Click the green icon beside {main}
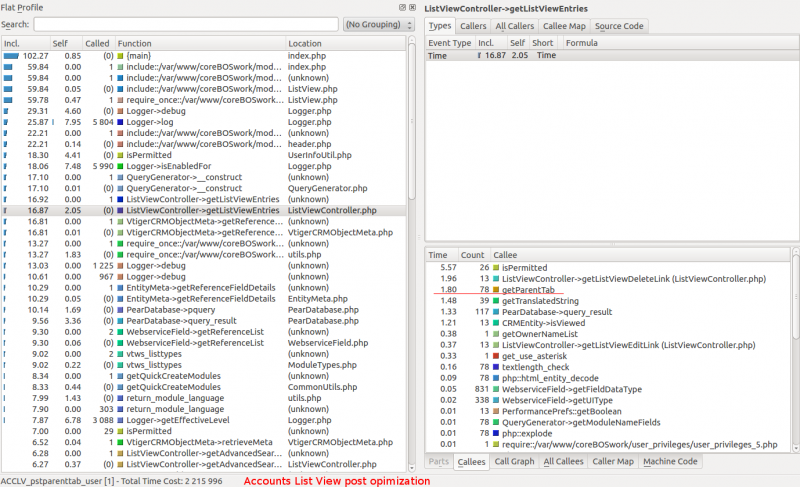This screenshot has height=487, width=800. tap(121, 56)
